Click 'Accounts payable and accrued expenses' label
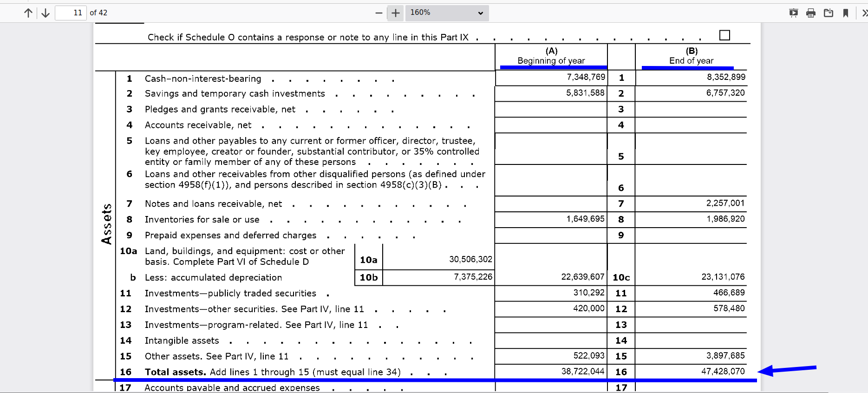 pyautogui.click(x=232, y=388)
